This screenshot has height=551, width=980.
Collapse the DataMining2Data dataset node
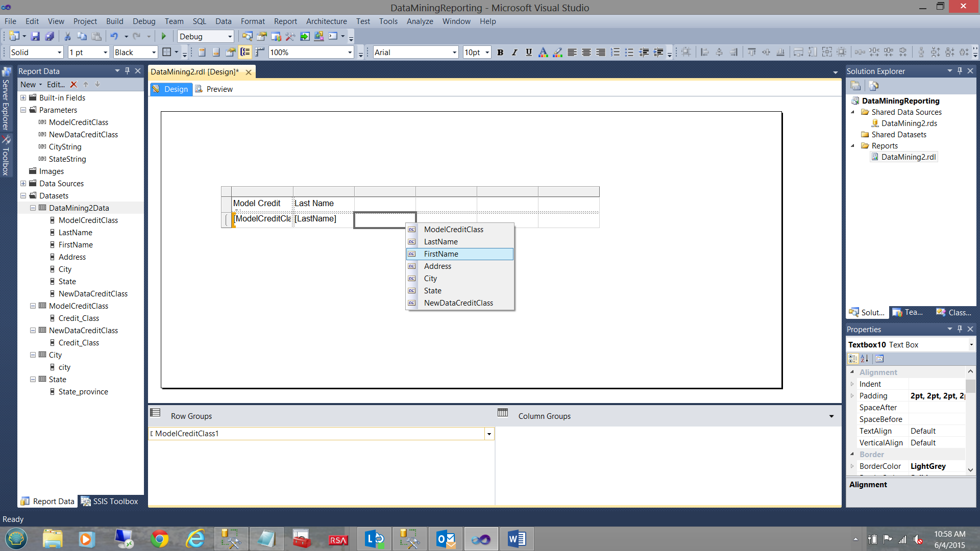pos(33,208)
